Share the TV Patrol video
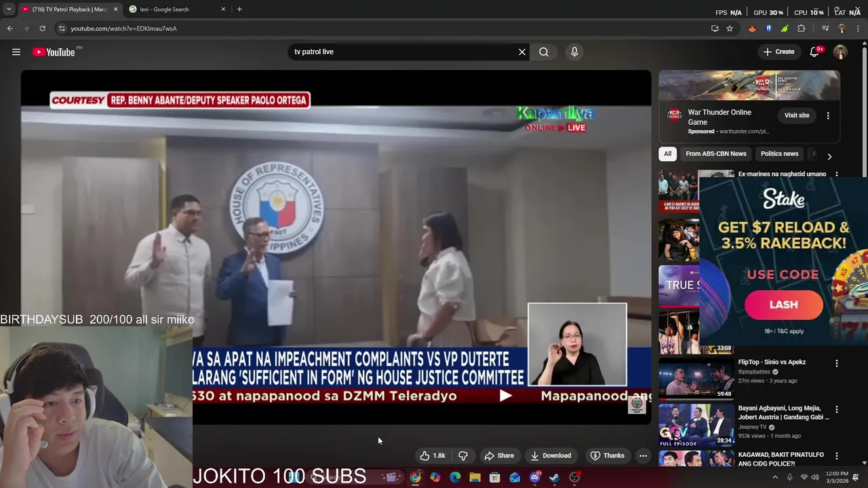The height and width of the screenshot is (488, 868). 499,455
